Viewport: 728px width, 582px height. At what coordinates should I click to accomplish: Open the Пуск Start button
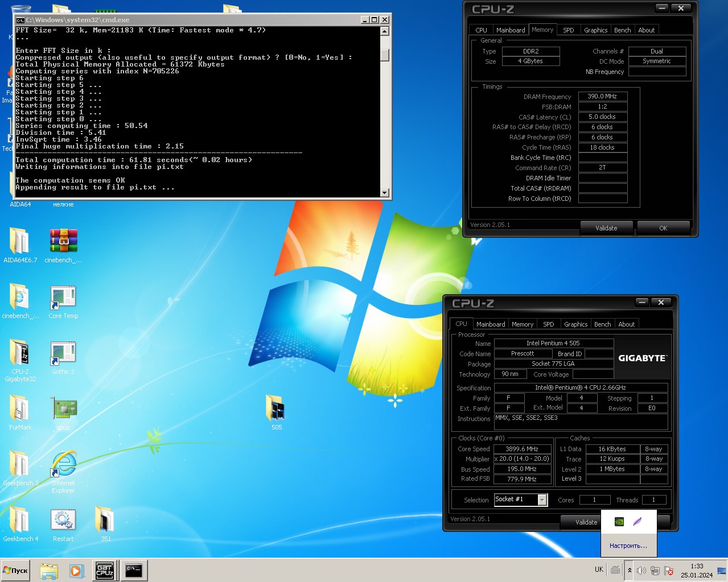point(15,570)
